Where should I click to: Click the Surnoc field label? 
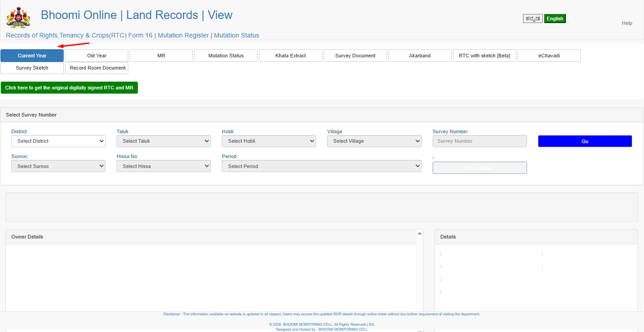19,156
